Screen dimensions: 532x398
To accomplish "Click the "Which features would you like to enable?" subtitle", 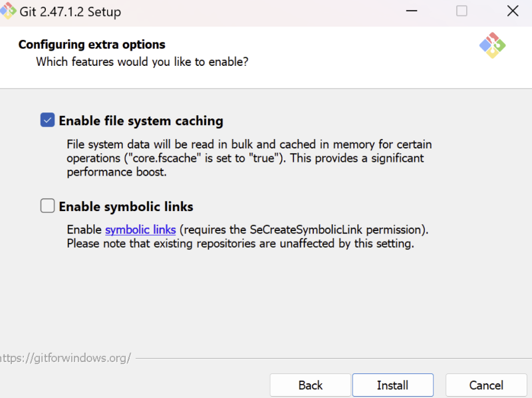I will click(142, 62).
